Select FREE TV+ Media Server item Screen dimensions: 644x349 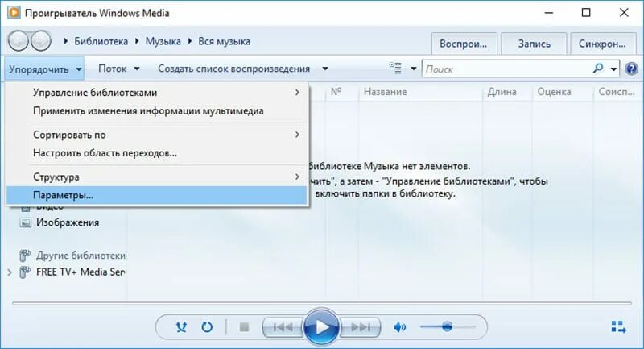80,272
